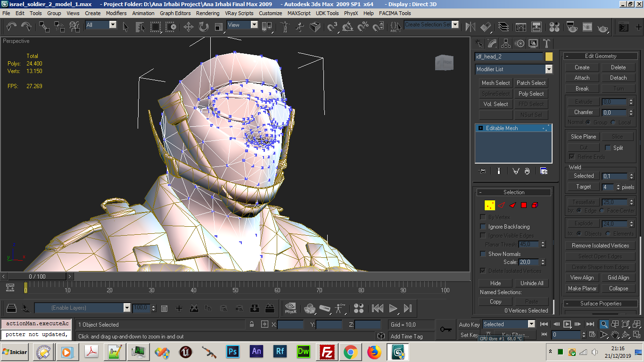This screenshot has width=644, height=362.
Task: Select the Move transform tool
Action: click(188, 27)
